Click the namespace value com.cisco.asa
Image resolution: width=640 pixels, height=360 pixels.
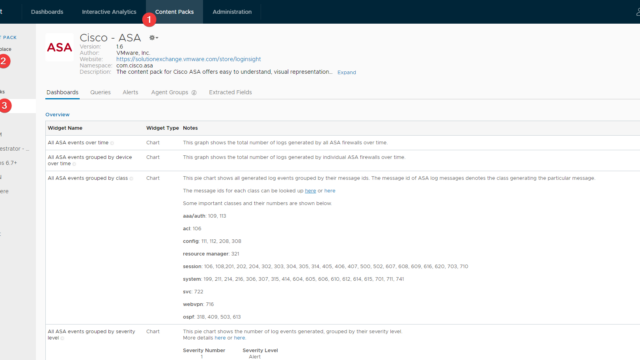[134, 65]
